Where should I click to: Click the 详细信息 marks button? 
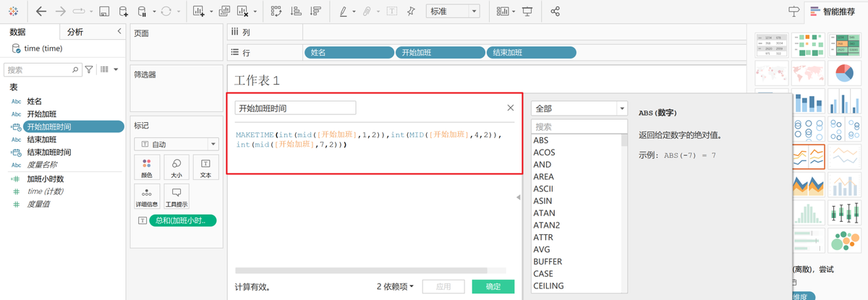point(147,197)
